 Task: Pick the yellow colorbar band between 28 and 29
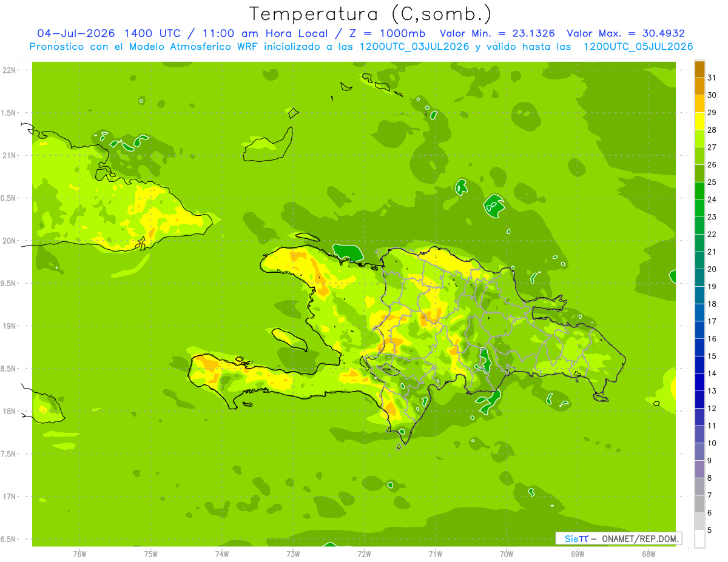[699, 121]
